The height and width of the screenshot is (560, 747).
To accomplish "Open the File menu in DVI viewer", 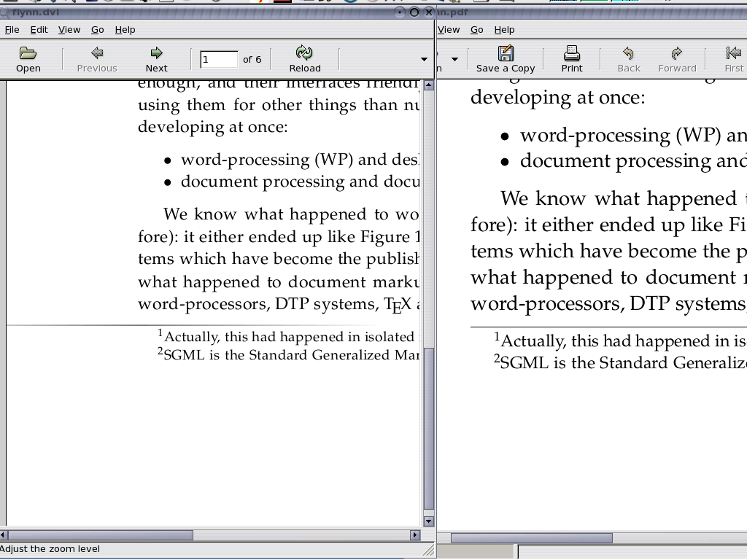I will coord(12,30).
